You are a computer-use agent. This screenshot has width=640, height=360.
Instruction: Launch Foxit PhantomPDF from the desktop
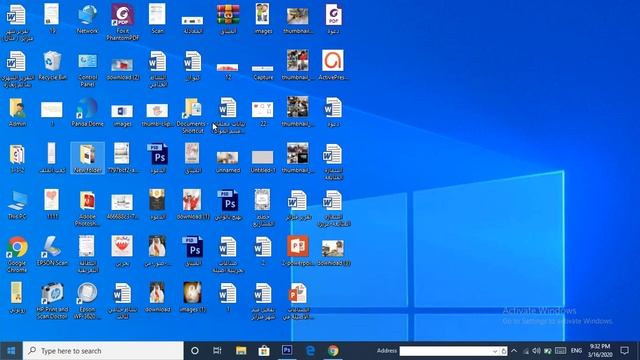(122, 22)
